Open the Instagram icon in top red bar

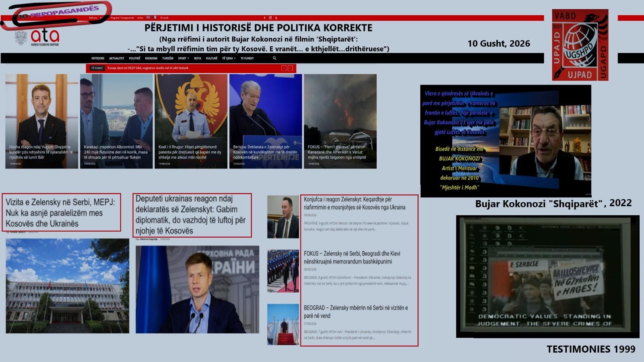270,18
